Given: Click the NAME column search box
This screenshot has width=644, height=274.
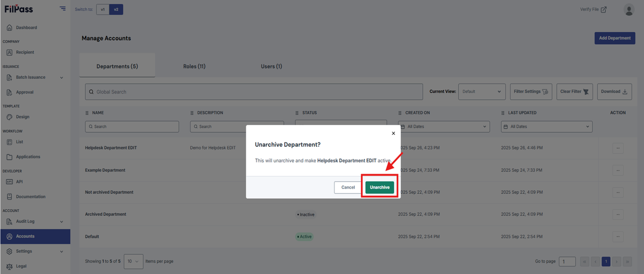Looking at the screenshot, I should click(x=132, y=126).
